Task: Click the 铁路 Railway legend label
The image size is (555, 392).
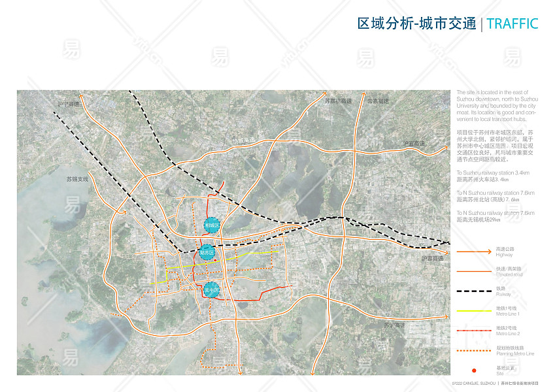Action: point(503,291)
